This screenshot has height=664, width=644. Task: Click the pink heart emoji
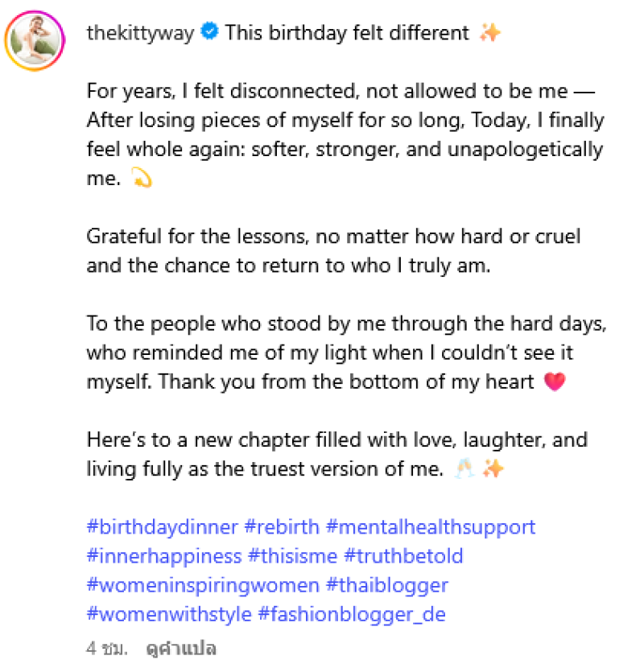coord(555,382)
